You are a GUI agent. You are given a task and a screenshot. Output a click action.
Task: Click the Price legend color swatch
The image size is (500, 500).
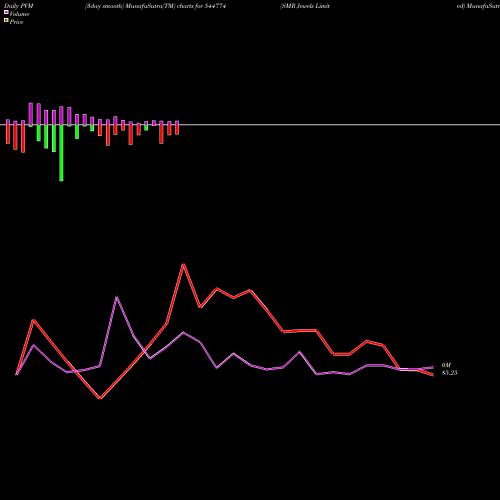[x=6, y=21]
